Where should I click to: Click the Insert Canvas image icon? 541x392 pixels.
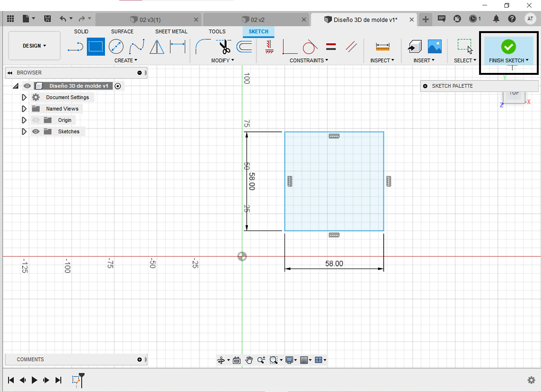pyautogui.click(x=435, y=47)
